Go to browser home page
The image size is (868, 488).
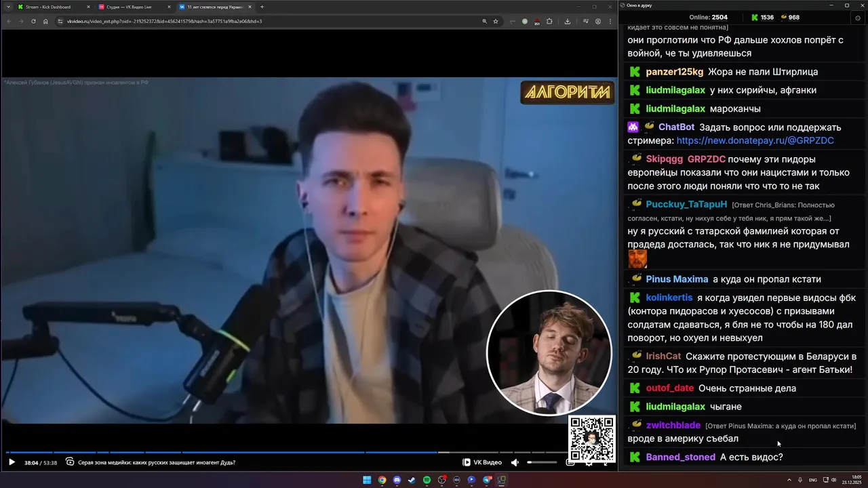45,21
